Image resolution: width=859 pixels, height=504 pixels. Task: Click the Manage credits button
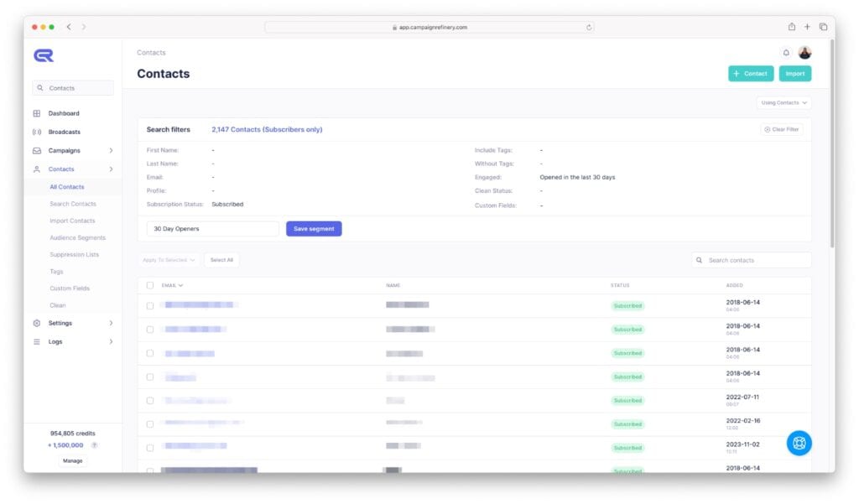[73, 460]
